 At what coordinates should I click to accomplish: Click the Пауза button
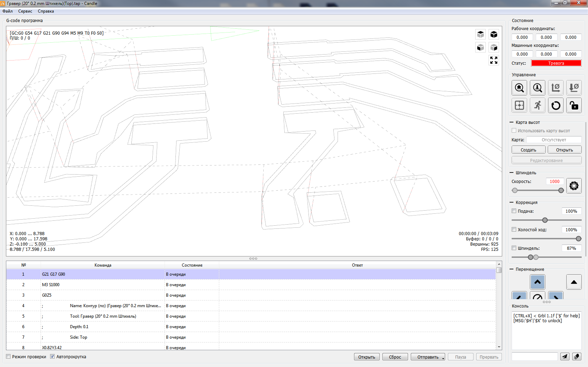pos(461,357)
